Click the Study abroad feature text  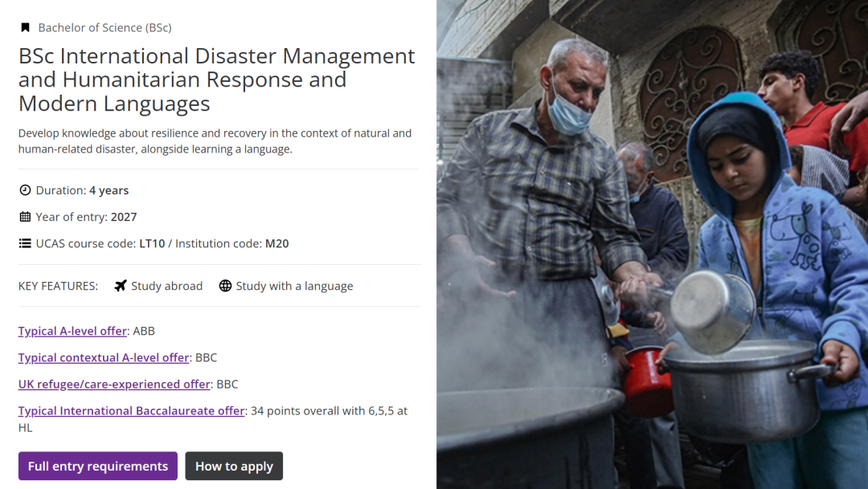click(x=166, y=286)
